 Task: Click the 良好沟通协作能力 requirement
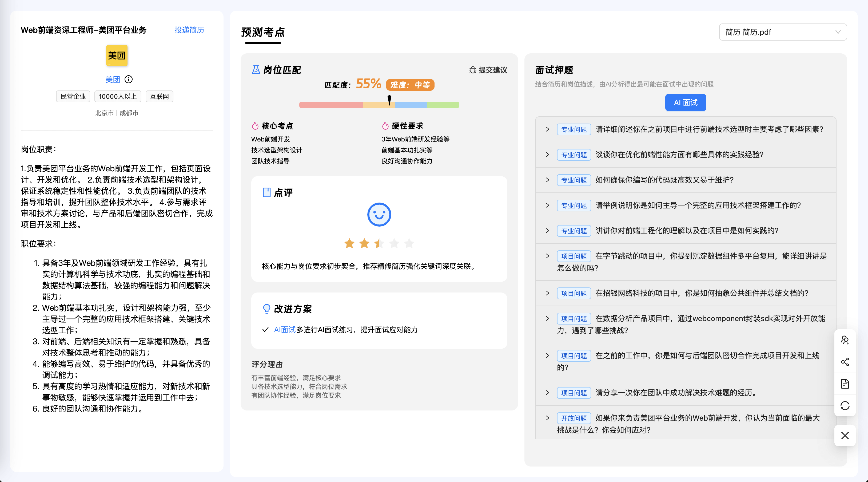tap(407, 161)
